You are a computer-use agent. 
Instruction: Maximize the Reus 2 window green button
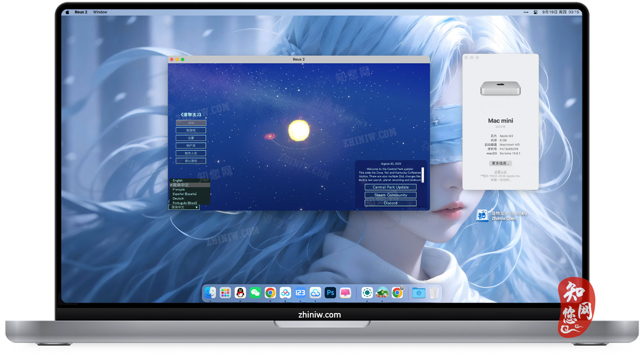183,59
